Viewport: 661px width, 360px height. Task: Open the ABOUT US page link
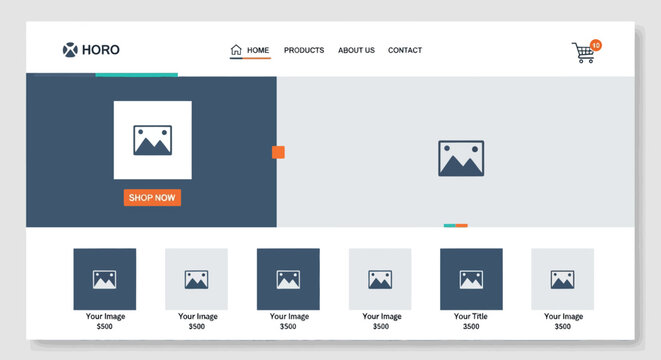coord(356,50)
